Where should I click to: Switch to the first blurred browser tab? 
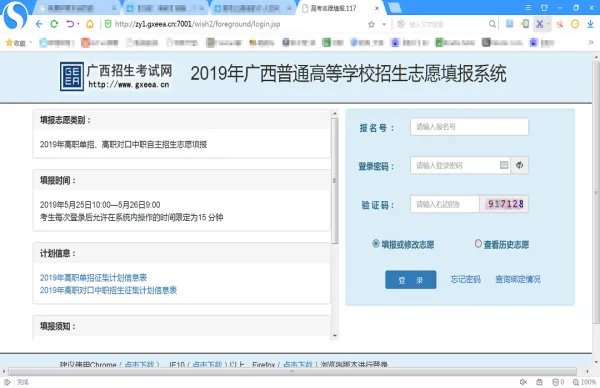click(x=77, y=8)
